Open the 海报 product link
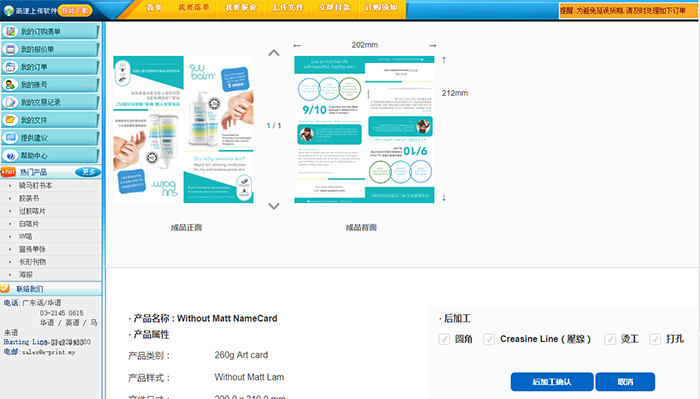 click(26, 274)
